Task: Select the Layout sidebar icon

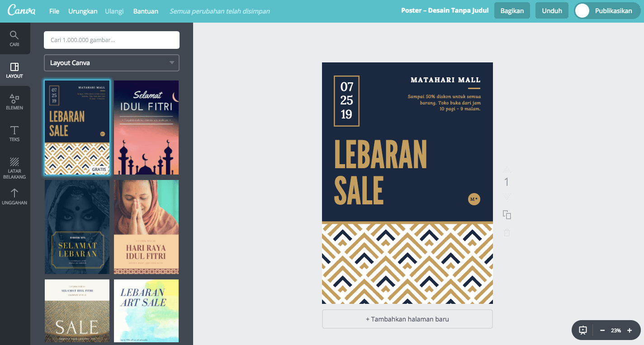Action: pos(14,70)
